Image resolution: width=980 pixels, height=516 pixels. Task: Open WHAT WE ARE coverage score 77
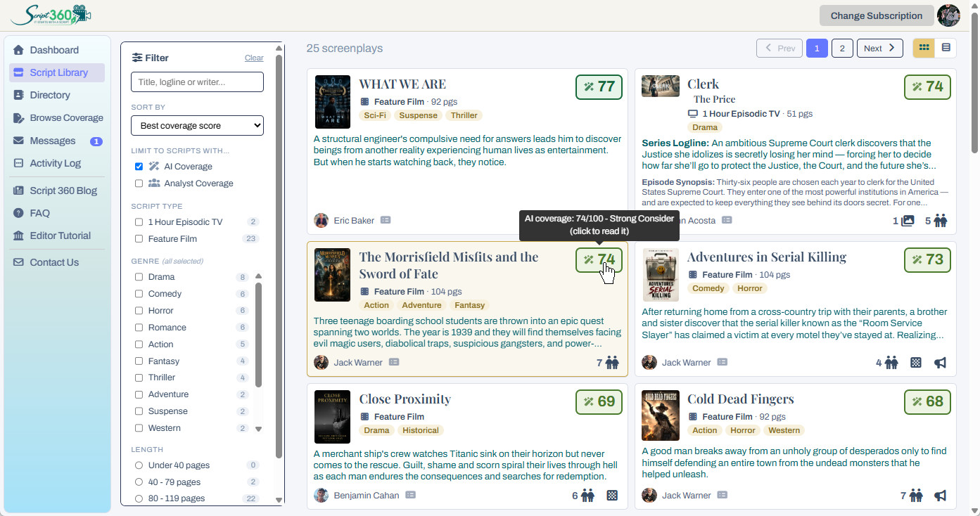pyautogui.click(x=599, y=87)
